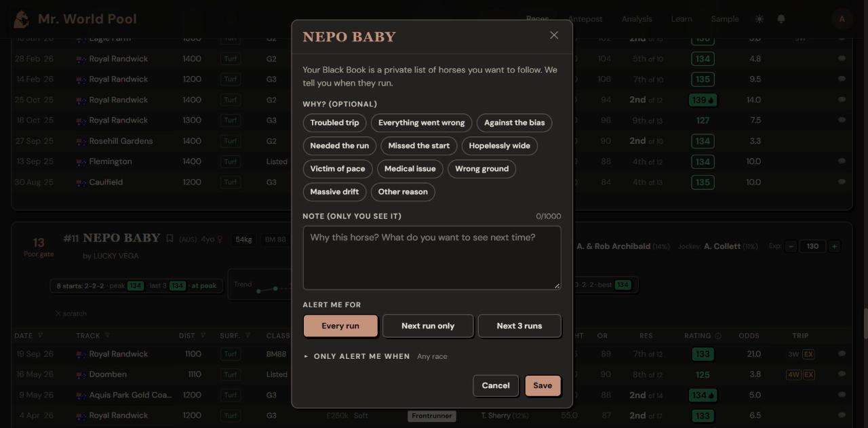Open the SURF. column filter icon
This screenshot has height=428, width=868.
point(249,336)
